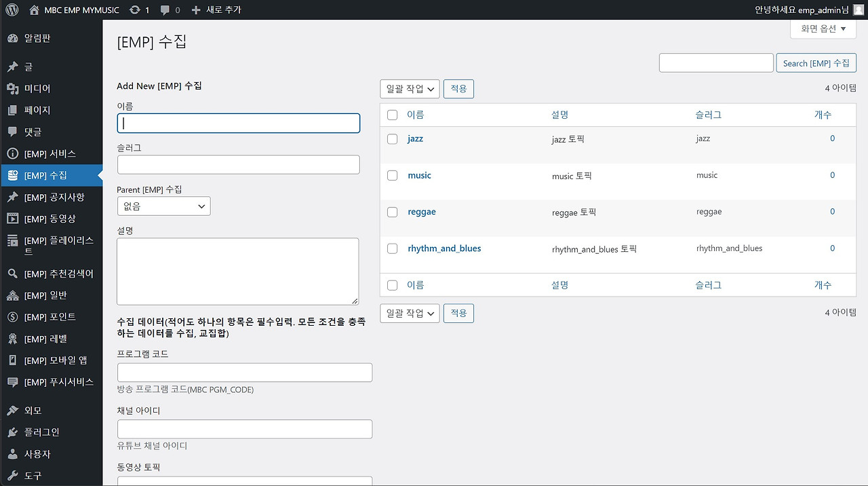The width and height of the screenshot is (868, 486).
Task: Check the jazz row checkbox
Action: [392, 138]
